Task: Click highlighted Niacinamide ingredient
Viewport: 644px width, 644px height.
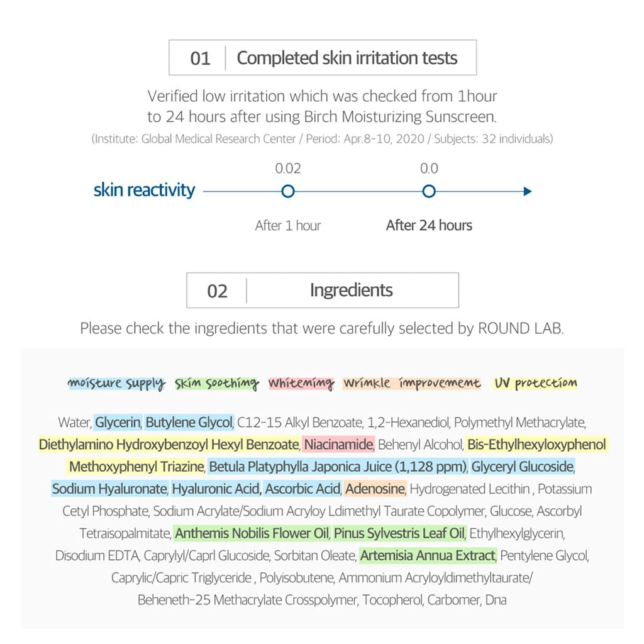Action: tap(338, 445)
